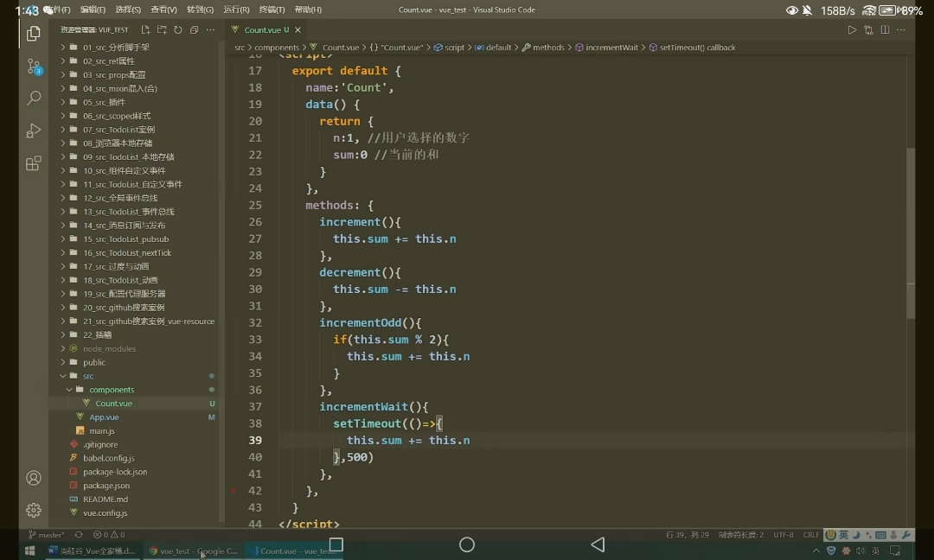
Task: Click the master branch indicator in status bar
Action: click(47, 534)
